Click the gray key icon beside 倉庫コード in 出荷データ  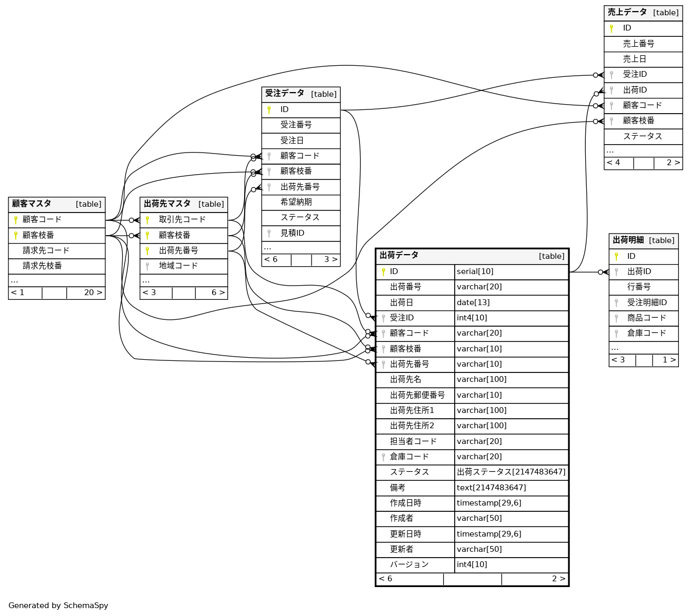(383, 457)
